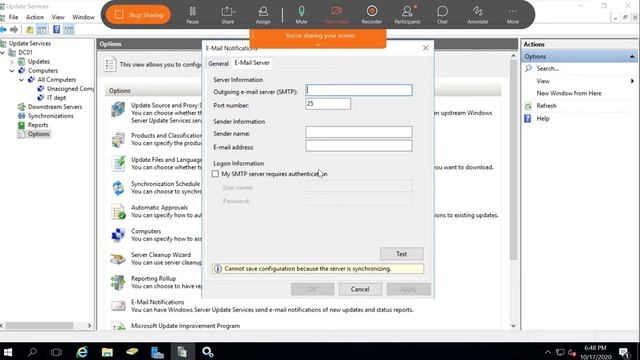Select Update Services root node
The height and width of the screenshot is (360, 640).
coord(30,43)
